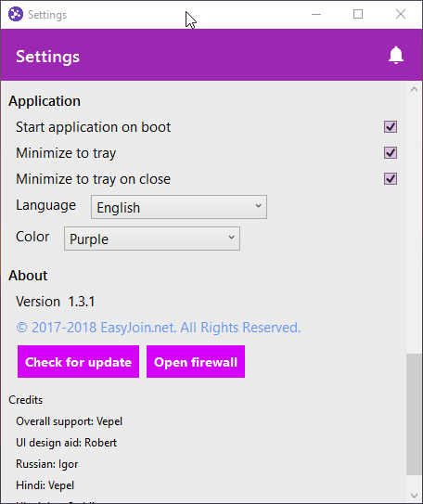Click the arrow on the Language combo box
Screen dimensions: 423x504
tap(258, 206)
